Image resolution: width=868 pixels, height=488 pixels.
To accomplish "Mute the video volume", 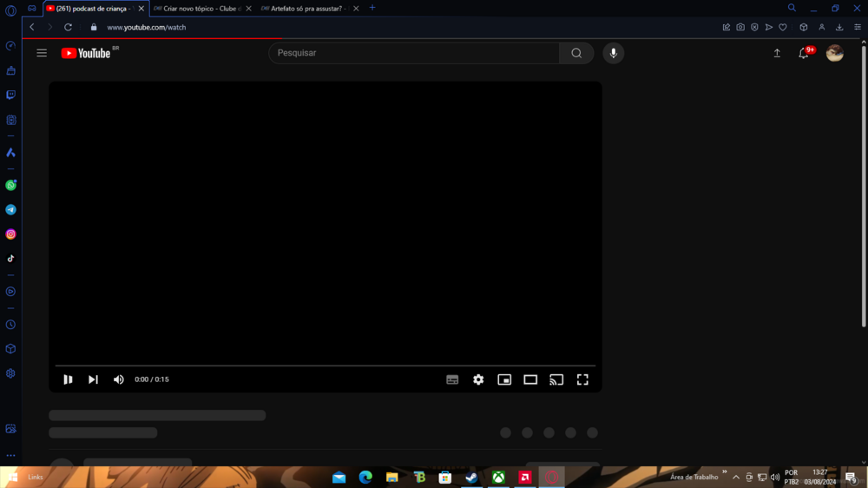I will pyautogui.click(x=119, y=379).
